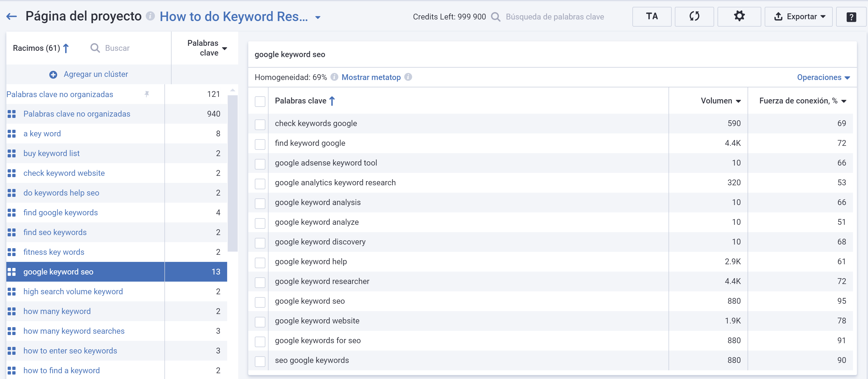Screen dimensions: 868x379
Task: Click the sort arrow next to Racimos (61)
Action: 66,48
